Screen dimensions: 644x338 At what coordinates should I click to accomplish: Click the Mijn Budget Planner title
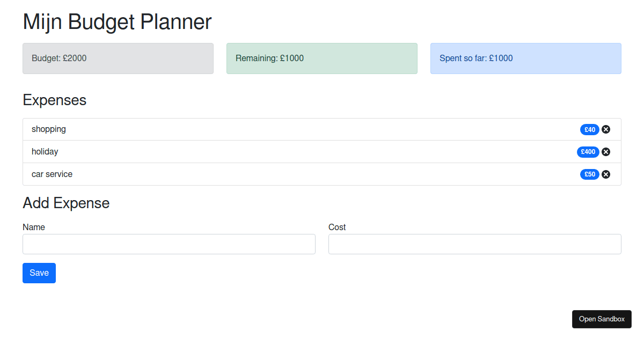(x=117, y=22)
